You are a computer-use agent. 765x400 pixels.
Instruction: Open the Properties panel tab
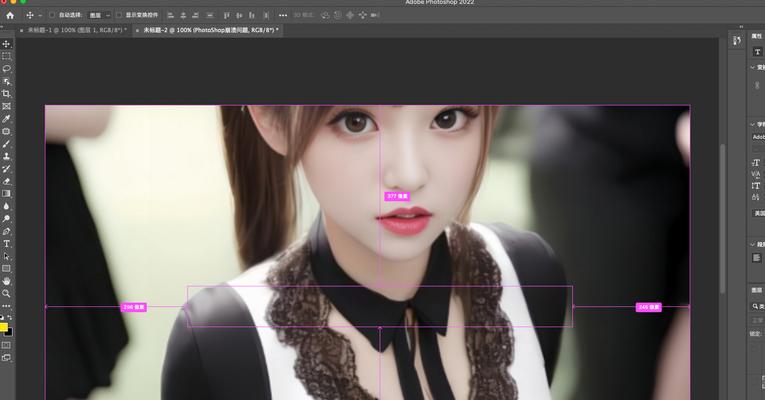(x=757, y=36)
